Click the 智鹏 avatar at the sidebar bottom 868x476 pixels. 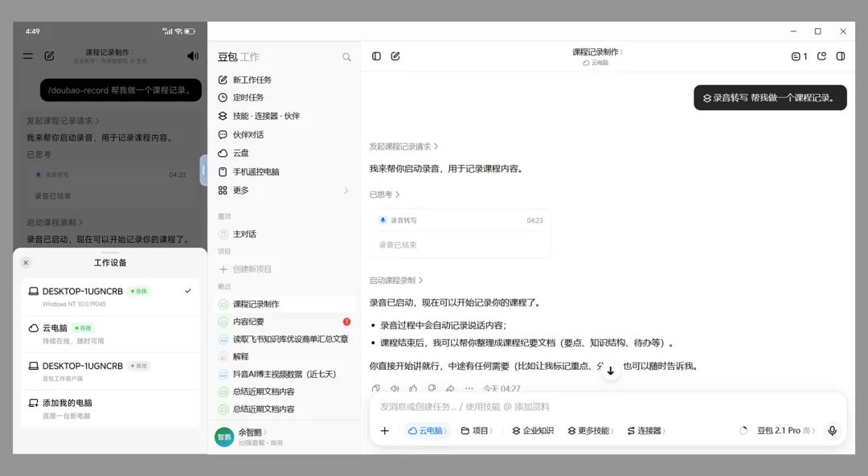click(x=224, y=437)
